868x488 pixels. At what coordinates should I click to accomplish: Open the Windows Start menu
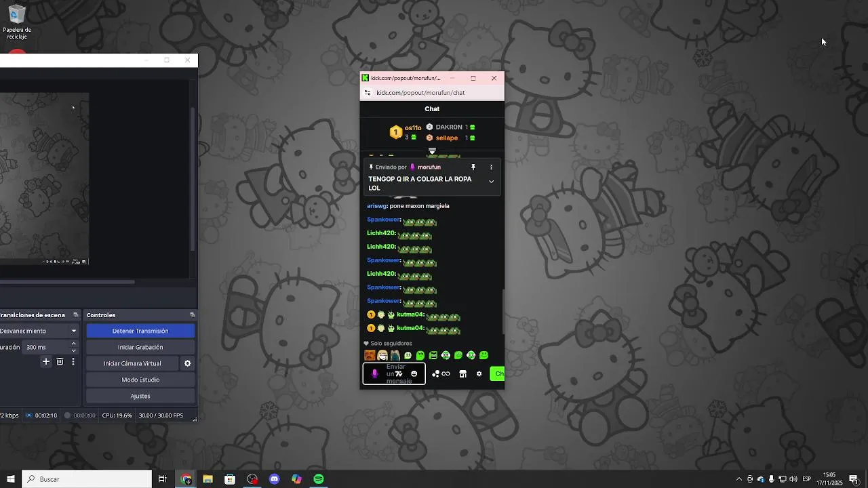point(11,479)
